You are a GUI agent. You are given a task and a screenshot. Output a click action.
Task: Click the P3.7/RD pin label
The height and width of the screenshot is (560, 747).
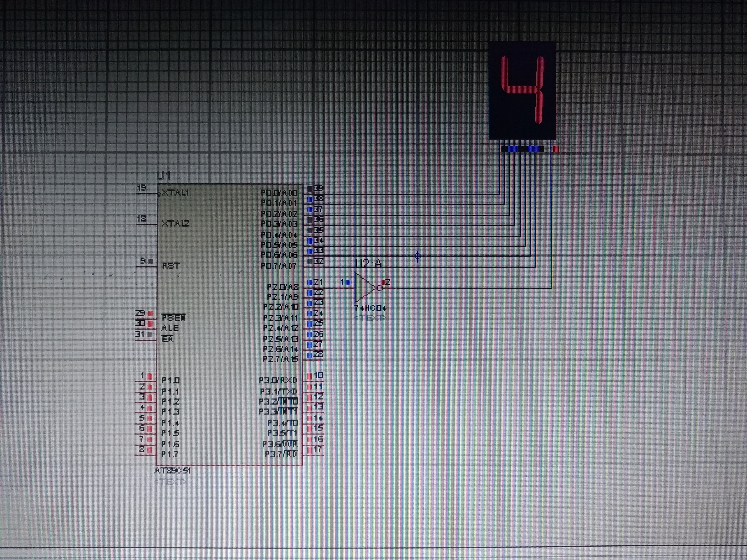point(281,454)
